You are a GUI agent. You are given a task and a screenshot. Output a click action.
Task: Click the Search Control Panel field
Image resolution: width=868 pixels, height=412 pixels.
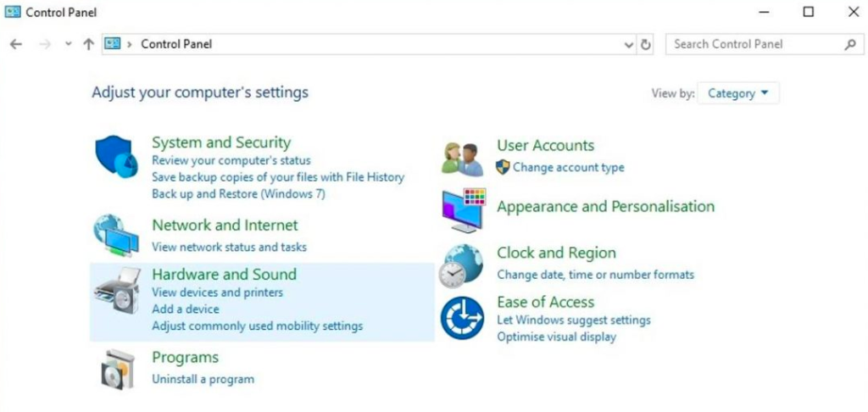click(765, 44)
